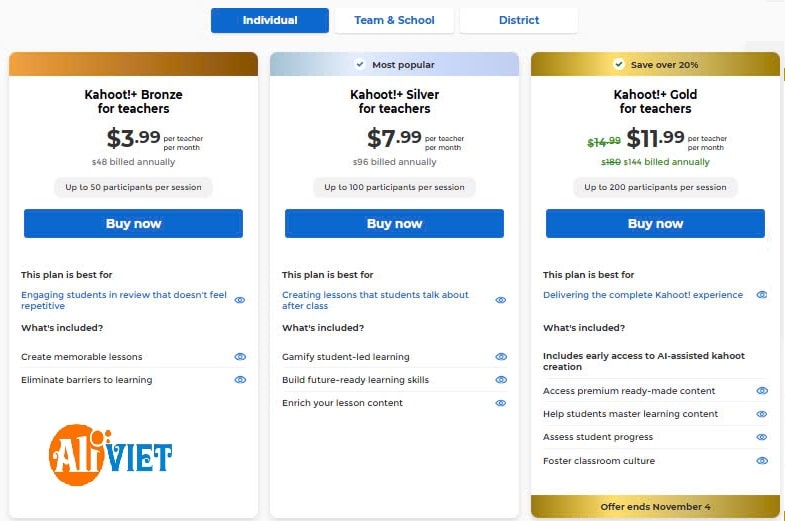This screenshot has height=521, width=785.
Task: Click the Save over 20% checkmark badge
Action: point(619,65)
